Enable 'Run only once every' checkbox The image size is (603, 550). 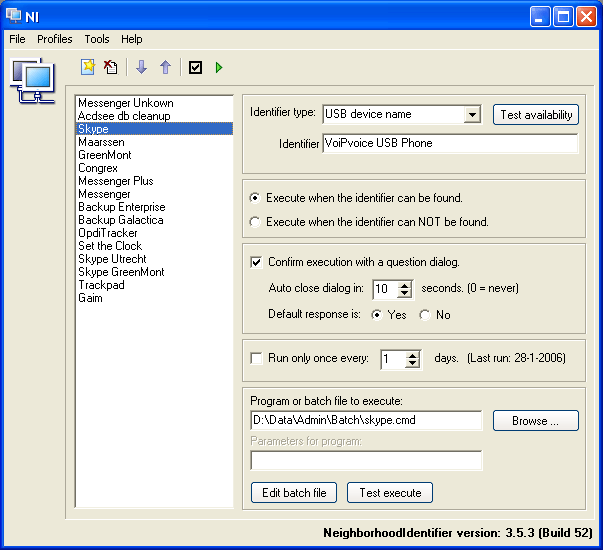[256, 358]
